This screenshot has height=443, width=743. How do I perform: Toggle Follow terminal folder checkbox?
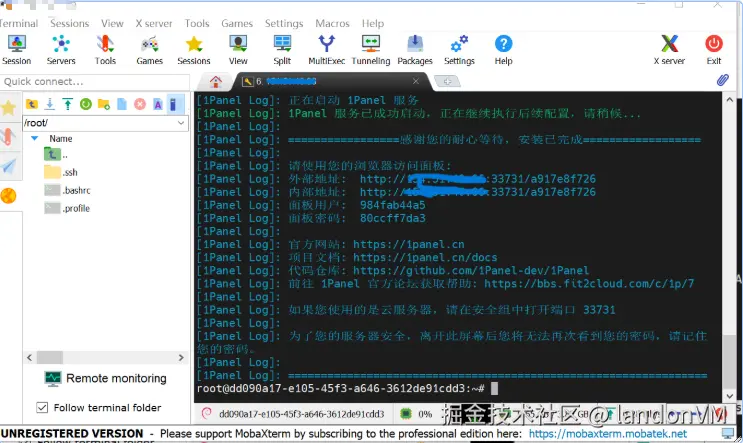[x=42, y=407]
